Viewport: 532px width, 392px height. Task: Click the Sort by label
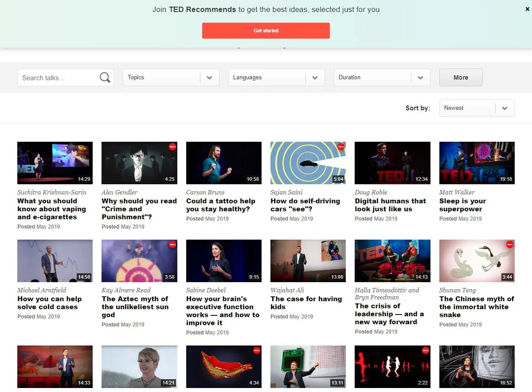click(418, 108)
